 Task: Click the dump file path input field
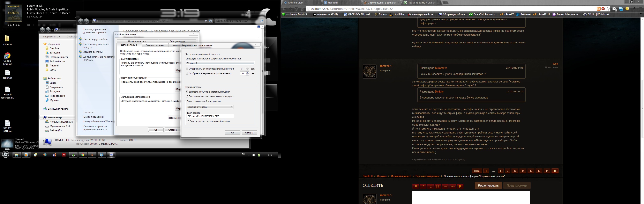210,116
